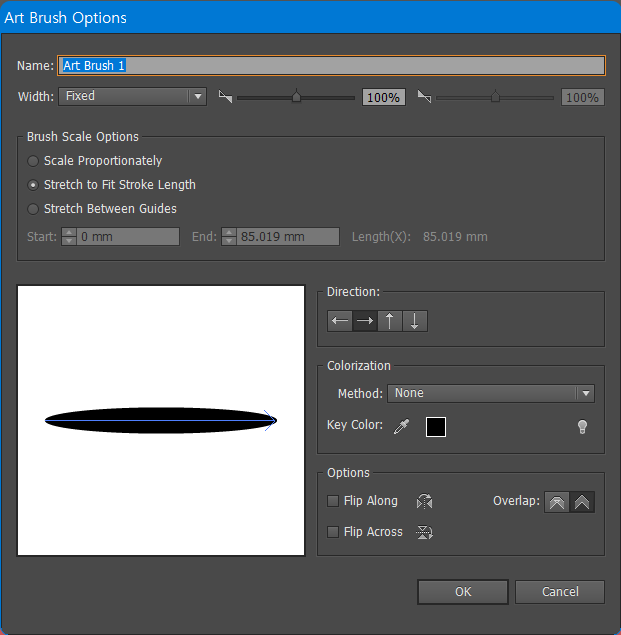Select Stretch Between Guides option
621x635 pixels.
[102, 209]
